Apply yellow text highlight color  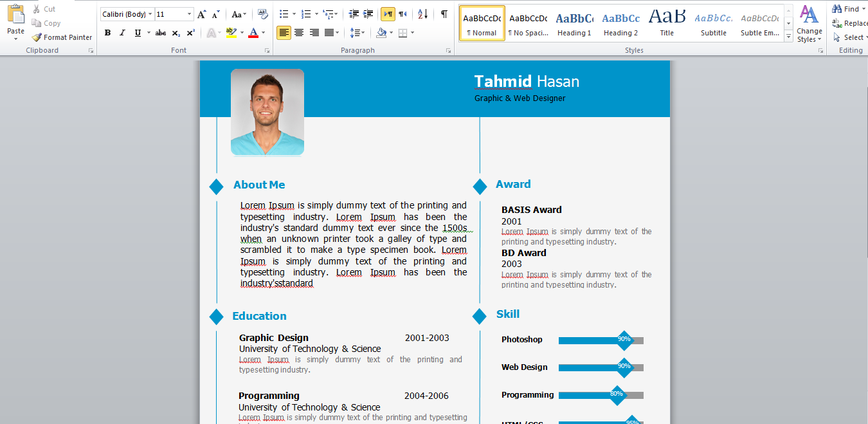tap(231, 33)
